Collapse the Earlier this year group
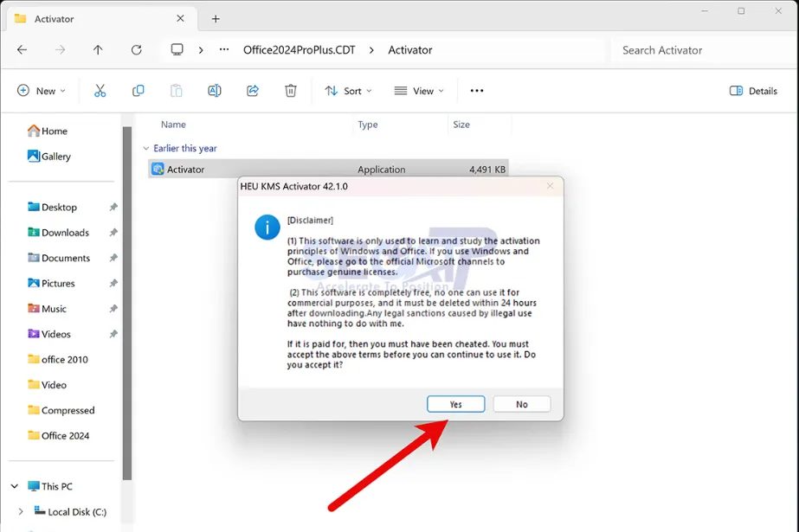The image size is (799, 532). (147, 148)
